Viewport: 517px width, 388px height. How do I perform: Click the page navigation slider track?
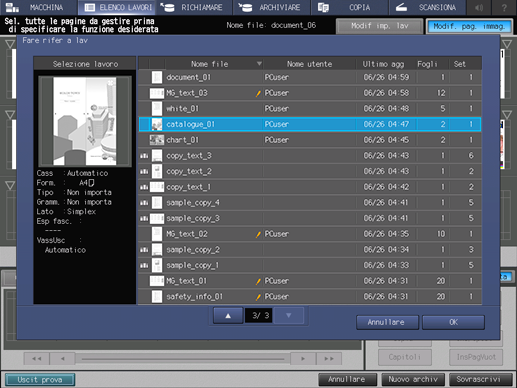click(x=183, y=359)
